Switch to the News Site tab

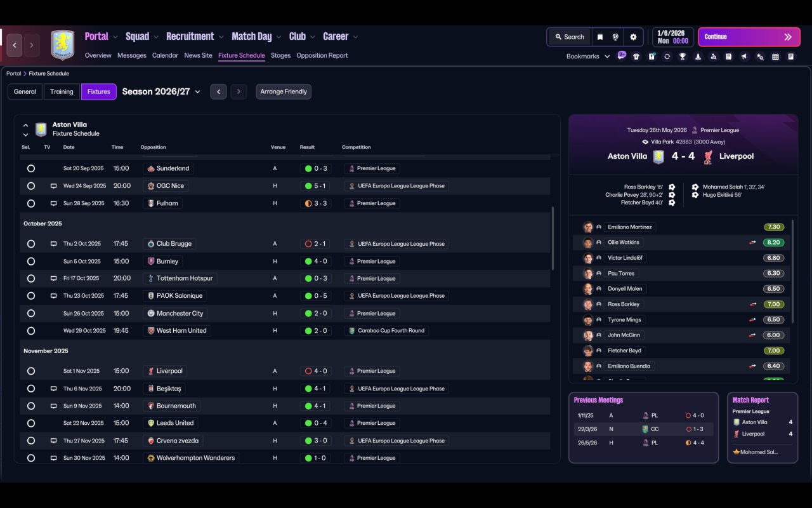(x=198, y=55)
